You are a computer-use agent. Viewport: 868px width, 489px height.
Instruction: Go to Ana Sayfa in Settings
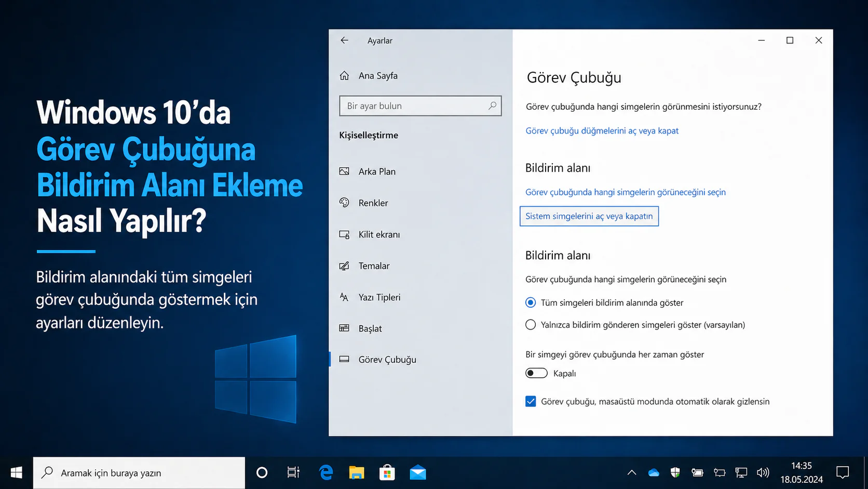click(377, 75)
